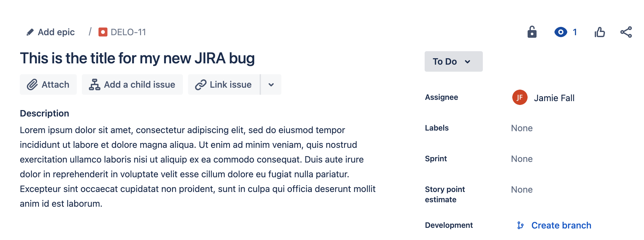644x240 pixels.
Task: Click the chain link icon
Action: tap(201, 85)
